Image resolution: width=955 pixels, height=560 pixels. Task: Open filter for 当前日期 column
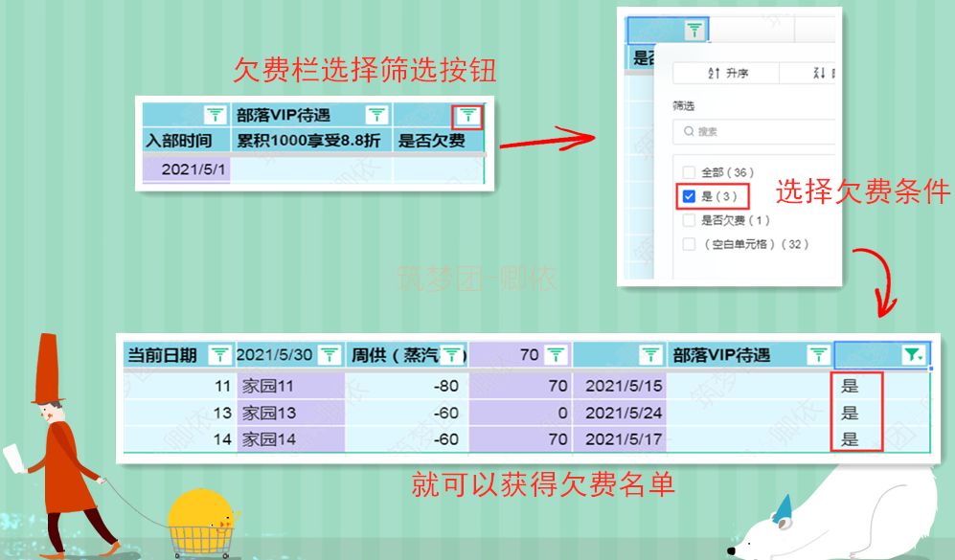click(219, 355)
